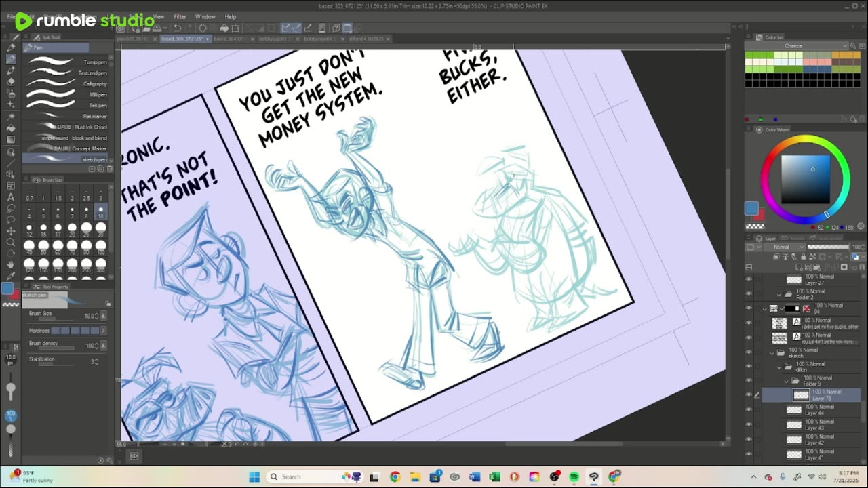Select the Auto select magic wand tool
The image size is (868, 488).
(x=11, y=116)
